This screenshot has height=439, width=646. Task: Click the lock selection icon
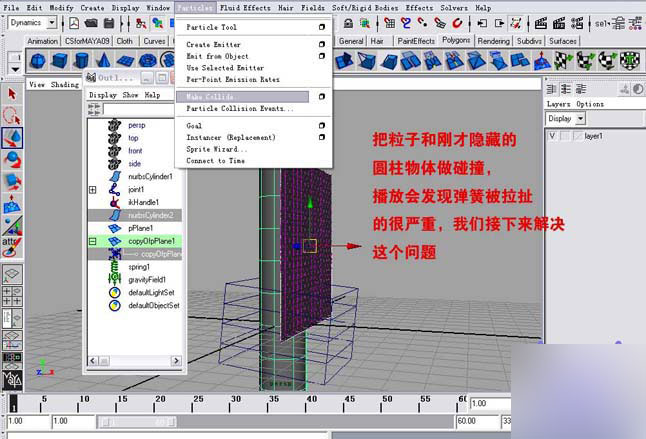(x=348, y=23)
